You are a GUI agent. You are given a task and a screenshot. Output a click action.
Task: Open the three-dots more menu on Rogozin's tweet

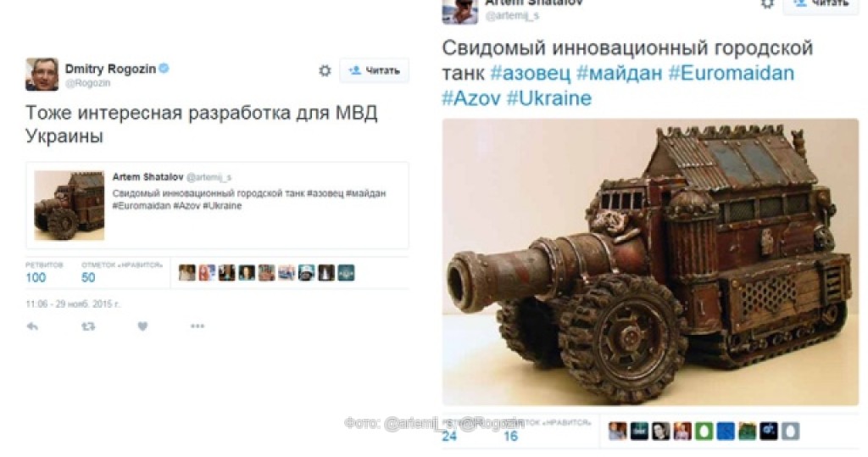tap(198, 326)
